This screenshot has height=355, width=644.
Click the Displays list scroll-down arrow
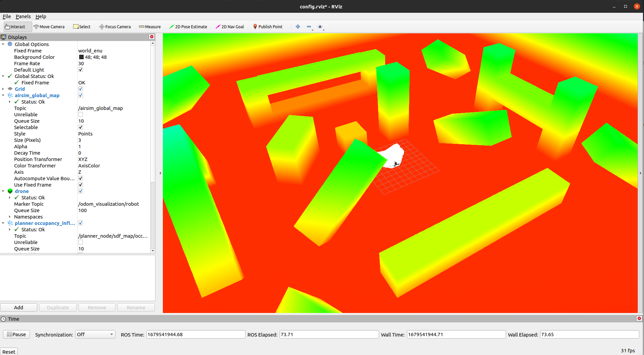click(x=153, y=250)
